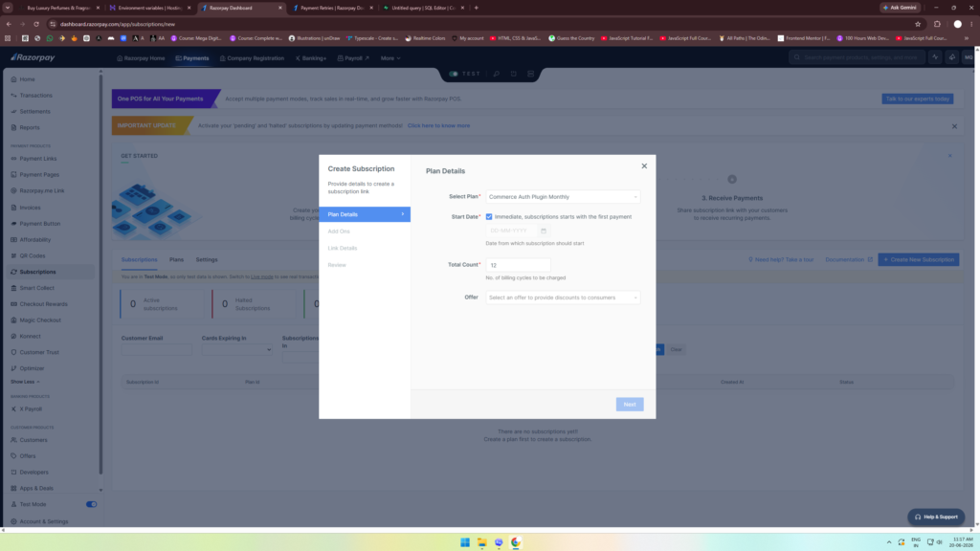The image size is (980, 551).
Task: Open the Offer dropdown
Action: 563,298
